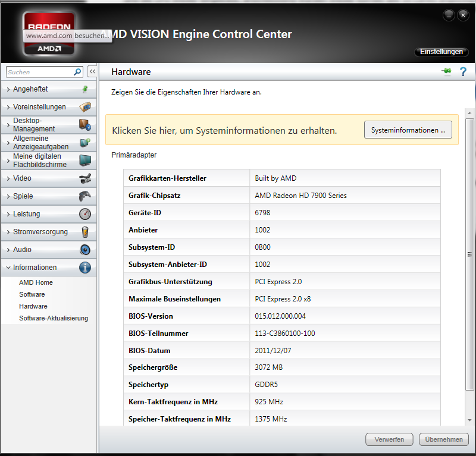Viewport: 476px width, 456px height.
Task: Select the Geräte-ID value 6798
Action: [262, 213]
